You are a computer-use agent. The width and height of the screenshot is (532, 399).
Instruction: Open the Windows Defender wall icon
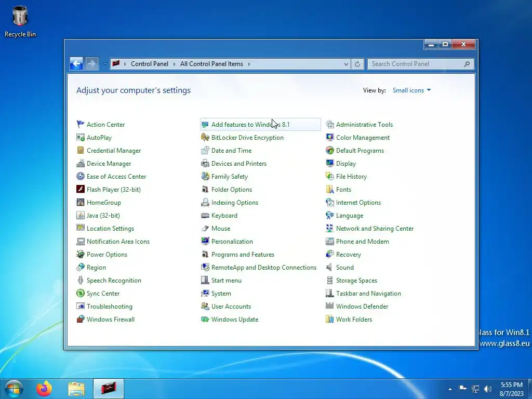330,307
